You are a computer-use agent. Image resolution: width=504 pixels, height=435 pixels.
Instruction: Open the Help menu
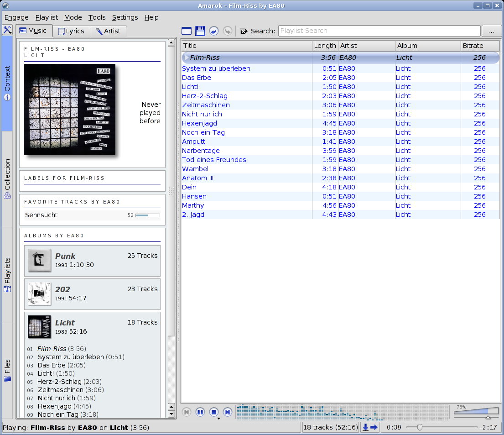(x=151, y=17)
